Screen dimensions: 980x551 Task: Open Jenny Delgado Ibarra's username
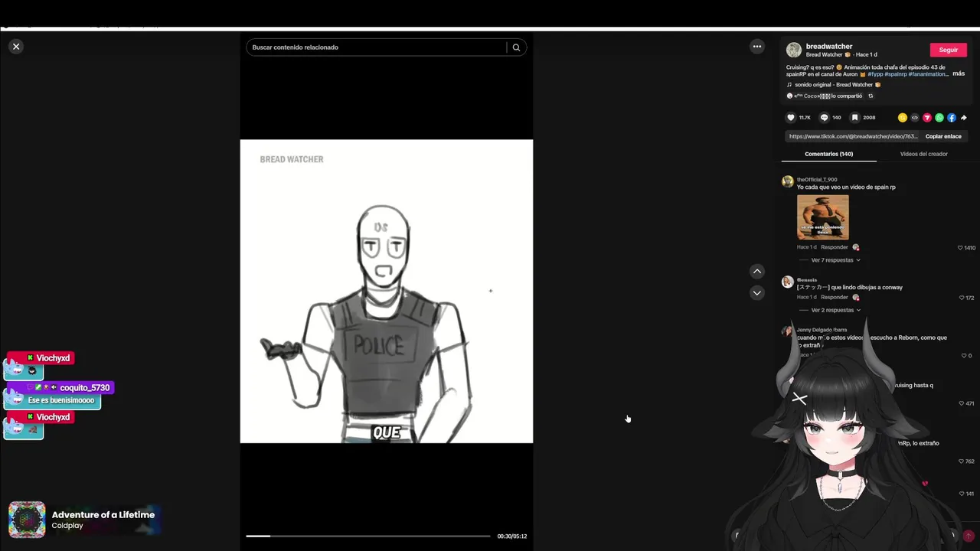coord(822,330)
